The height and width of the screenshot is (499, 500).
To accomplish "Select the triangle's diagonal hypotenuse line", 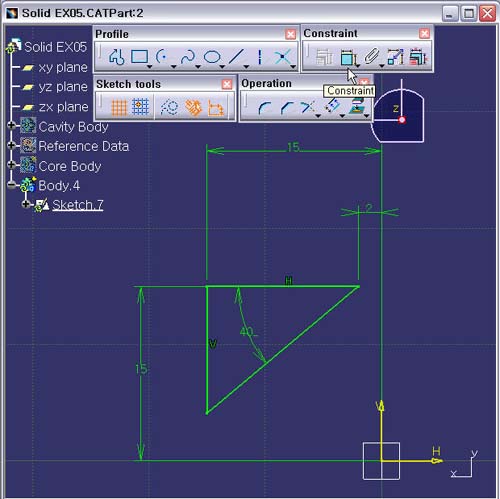I will (283, 350).
